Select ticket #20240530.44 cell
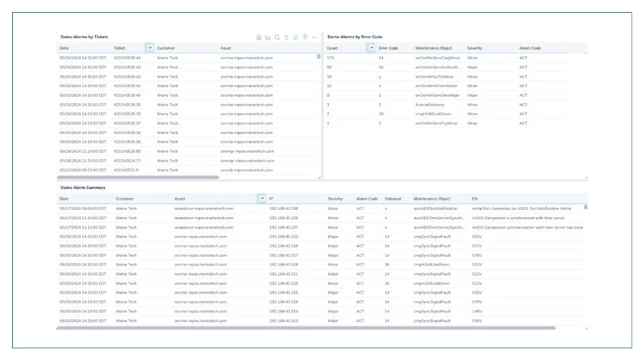 click(x=127, y=58)
